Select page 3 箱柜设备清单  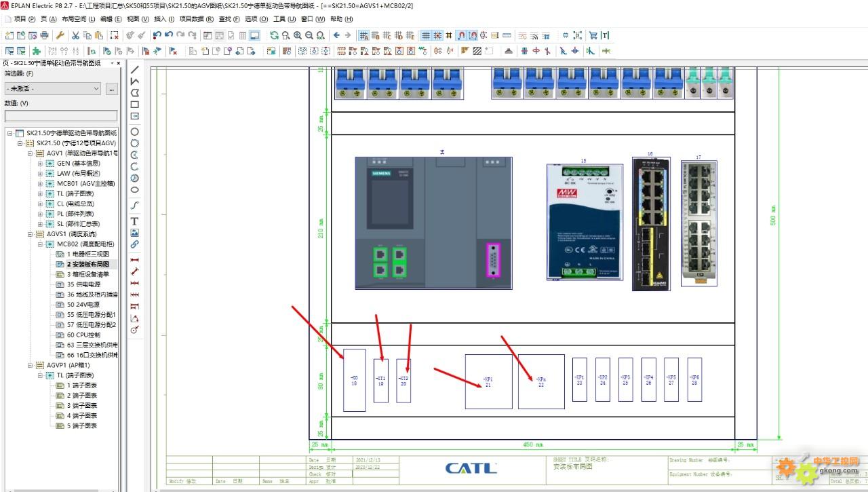coord(87,274)
